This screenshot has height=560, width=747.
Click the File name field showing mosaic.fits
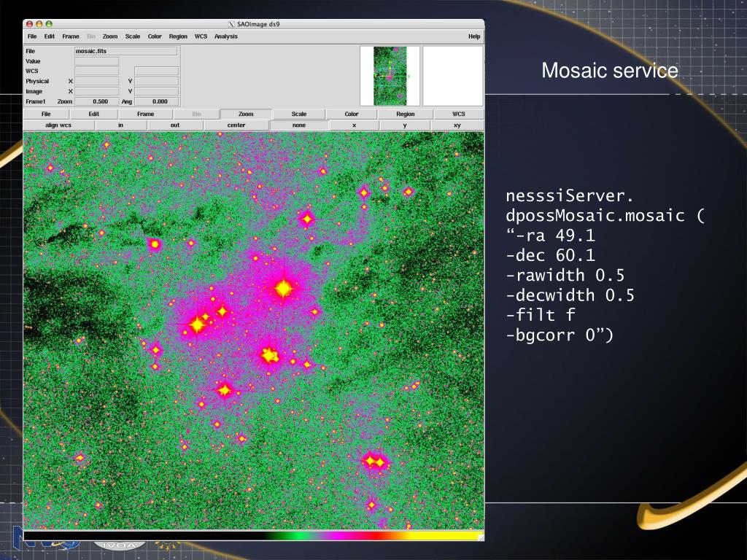[126, 51]
